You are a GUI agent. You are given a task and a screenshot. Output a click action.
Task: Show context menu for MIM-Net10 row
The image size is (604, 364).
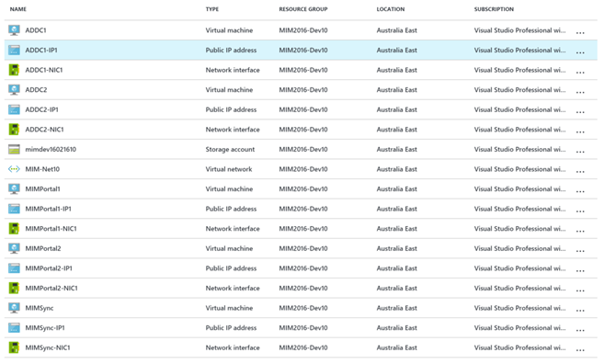click(580, 171)
